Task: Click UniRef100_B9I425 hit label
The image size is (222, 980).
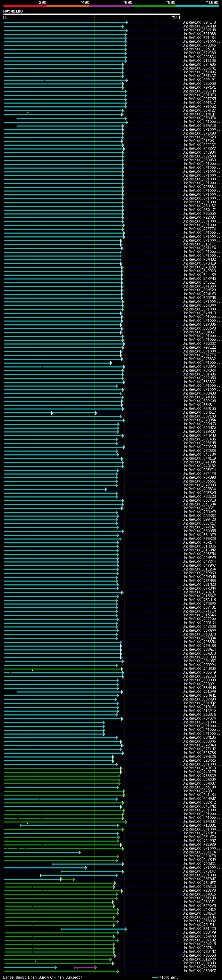Action: coord(199,929)
